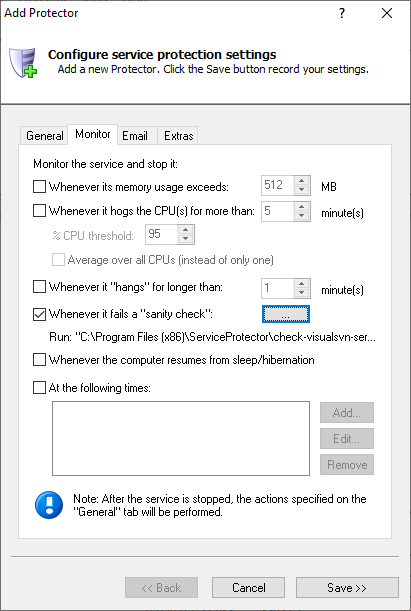Click the question mark help button
The height and width of the screenshot is (611, 411).
[342, 13]
